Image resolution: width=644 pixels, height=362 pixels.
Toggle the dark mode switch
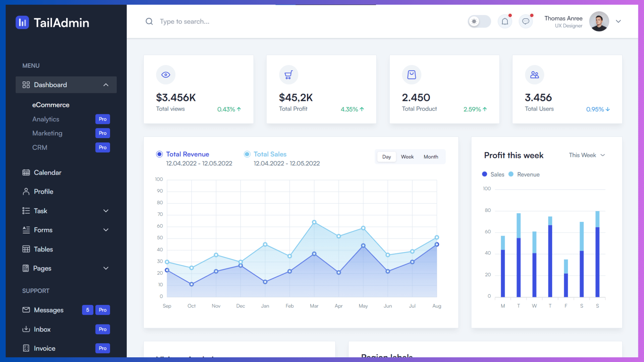(479, 21)
